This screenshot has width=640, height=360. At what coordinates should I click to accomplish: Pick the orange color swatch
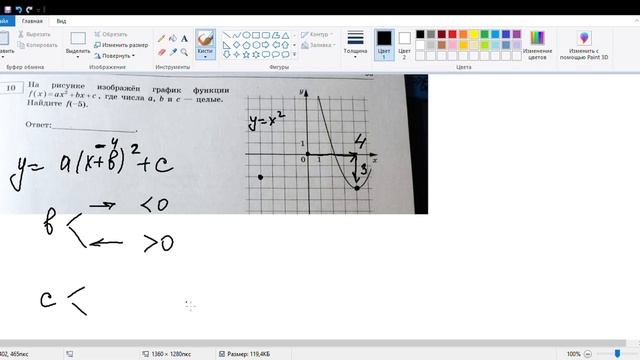[x=463, y=34]
